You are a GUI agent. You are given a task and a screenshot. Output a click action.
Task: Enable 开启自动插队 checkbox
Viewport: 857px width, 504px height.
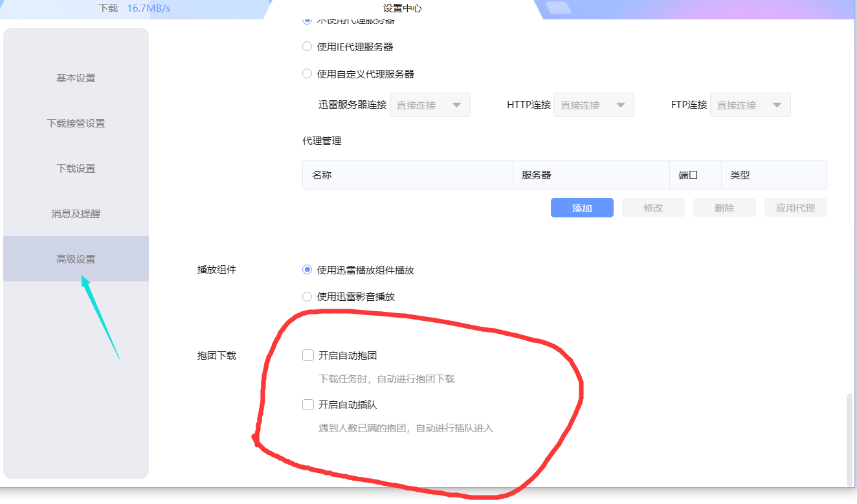(308, 404)
